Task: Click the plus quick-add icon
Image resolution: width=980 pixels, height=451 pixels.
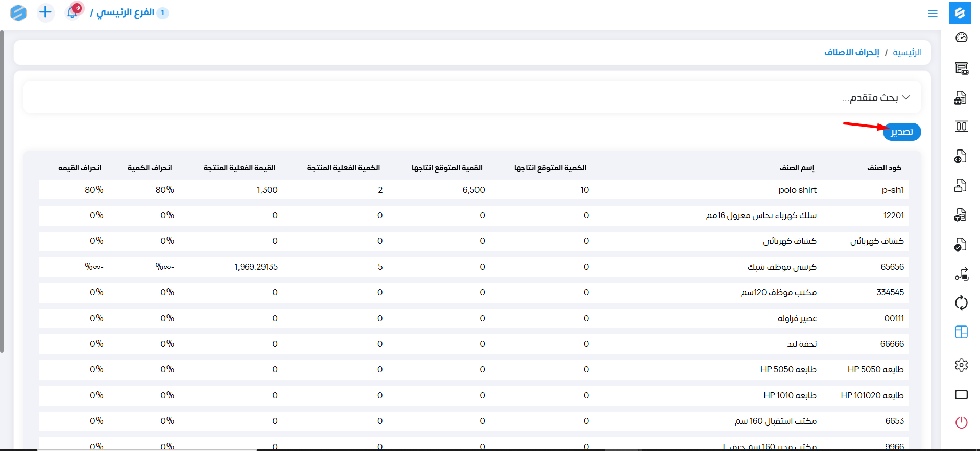Action: coord(45,12)
